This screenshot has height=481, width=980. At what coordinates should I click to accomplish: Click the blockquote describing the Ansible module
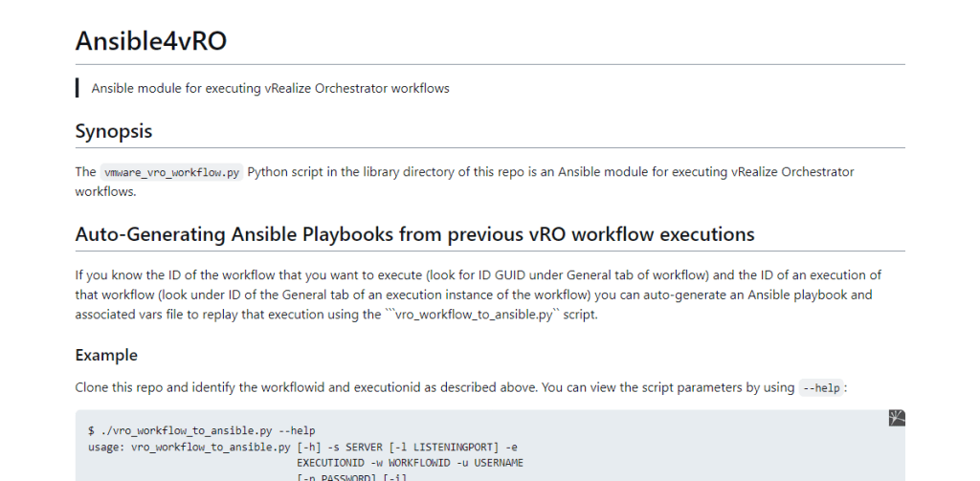pyautogui.click(x=270, y=88)
